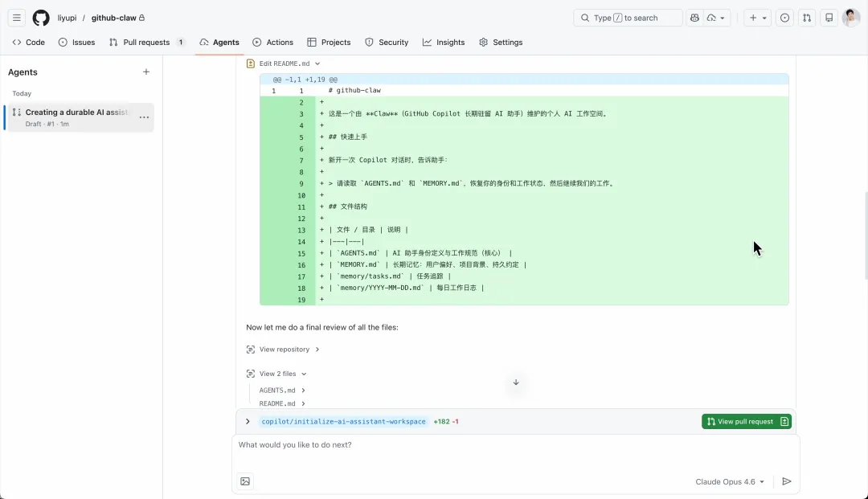Open the create new plus dropdown
Screen dimensions: 868x499
(758, 18)
